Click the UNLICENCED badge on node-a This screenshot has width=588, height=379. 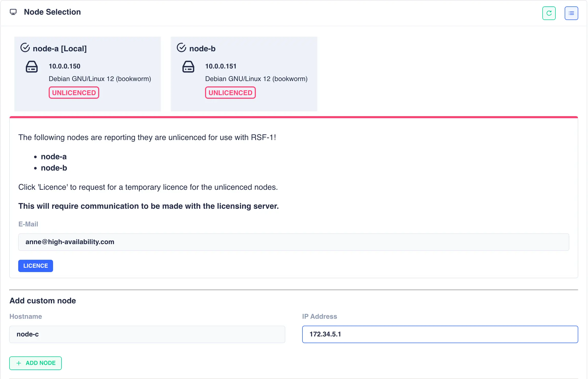tap(74, 93)
